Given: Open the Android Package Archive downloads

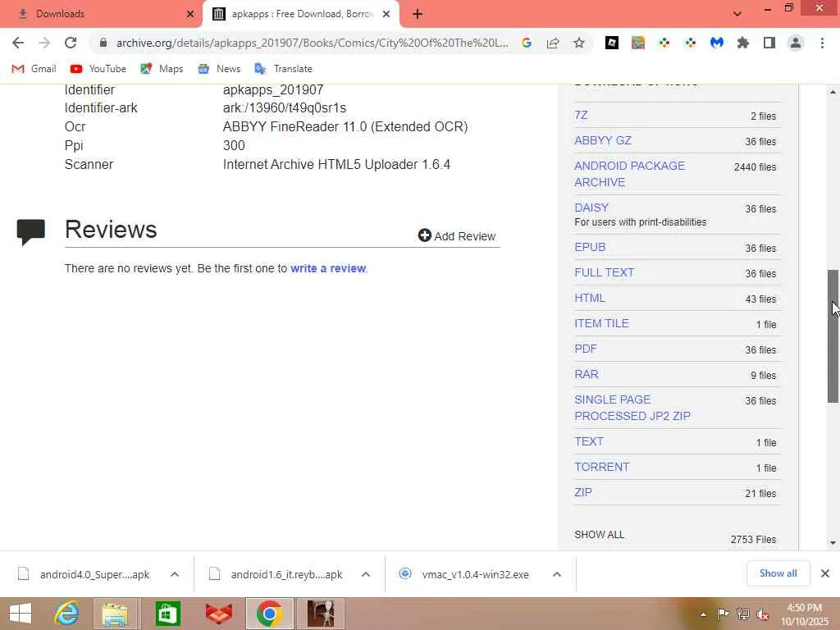Looking at the screenshot, I should tap(629, 174).
